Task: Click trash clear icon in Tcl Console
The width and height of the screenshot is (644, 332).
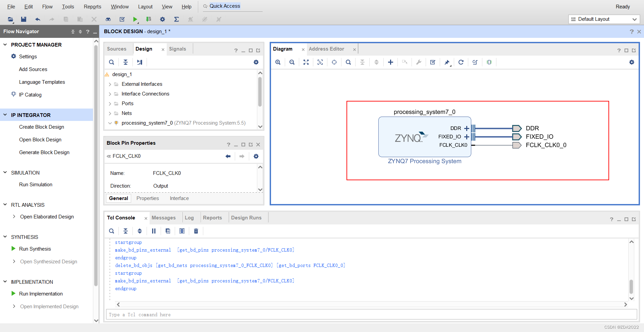Action: pyautogui.click(x=196, y=231)
